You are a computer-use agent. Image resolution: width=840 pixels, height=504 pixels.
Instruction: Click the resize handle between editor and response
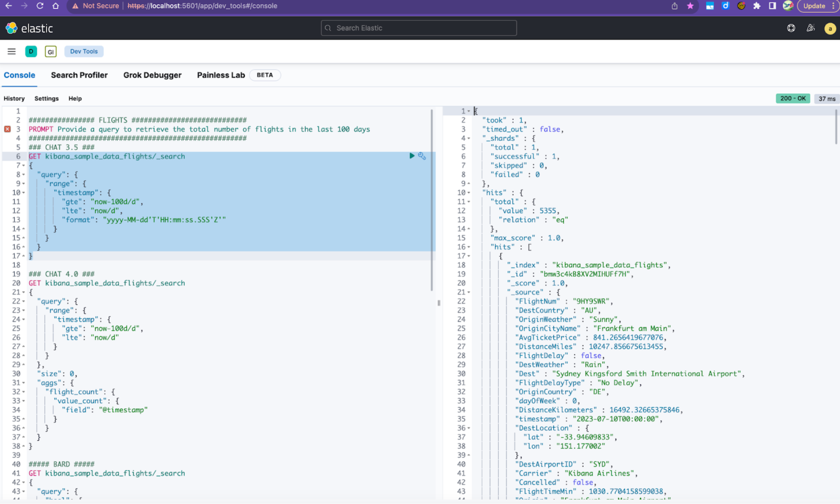coord(439,303)
